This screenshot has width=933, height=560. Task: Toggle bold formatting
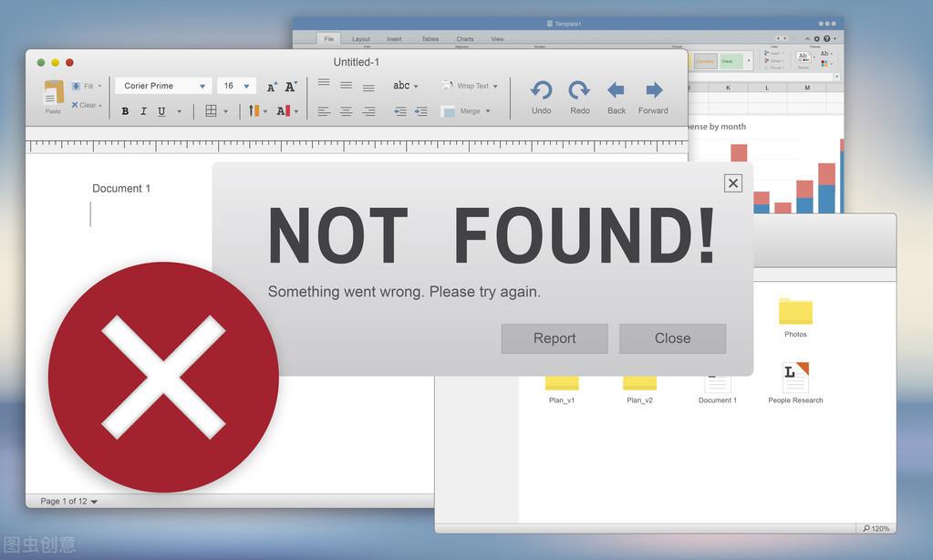click(125, 111)
